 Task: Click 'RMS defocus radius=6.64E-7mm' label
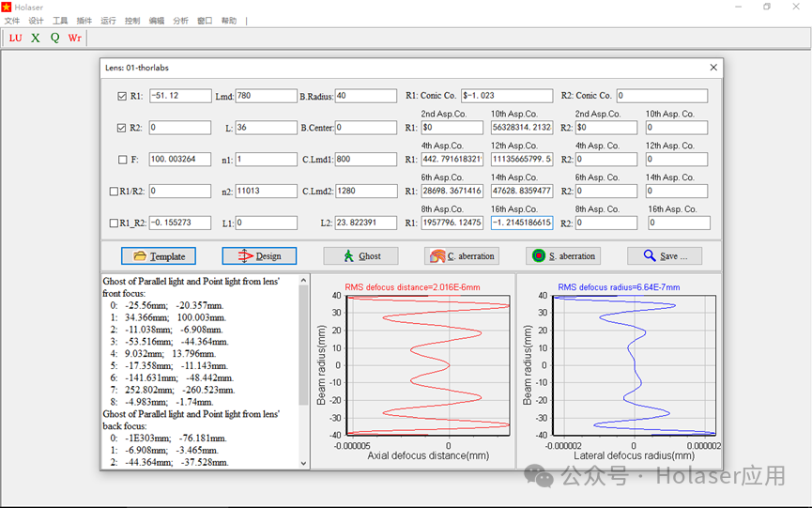tap(619, 287)
